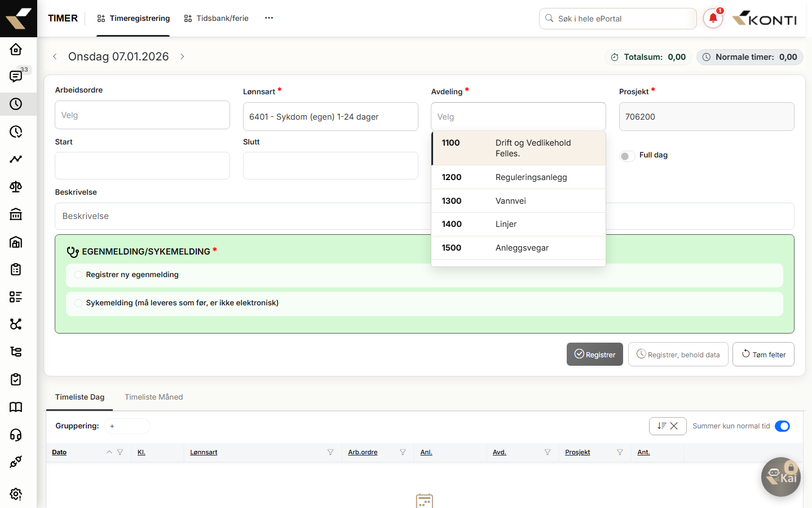Viewport: 812px width, 508px height.
Task: Open the Lønnsart dropdown field
Action: 330,117
